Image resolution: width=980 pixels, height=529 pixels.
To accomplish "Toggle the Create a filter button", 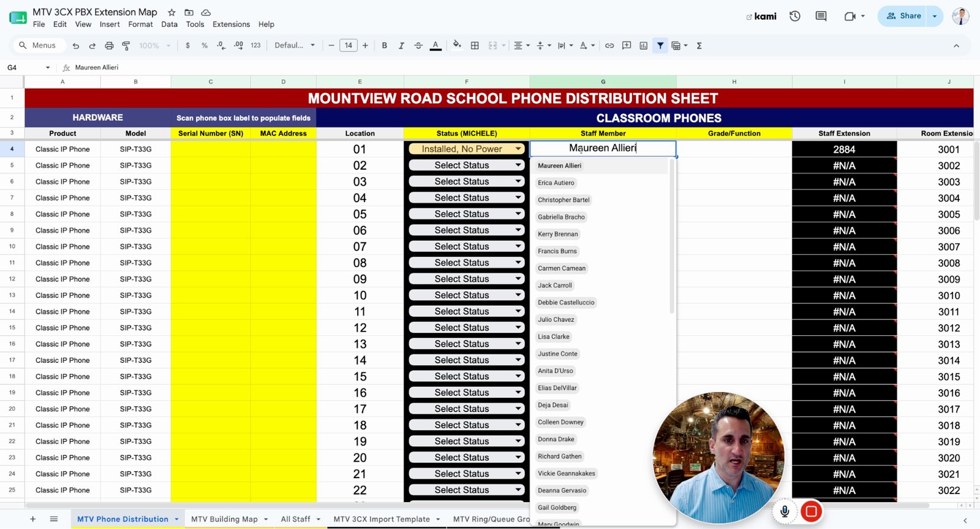I will [660, 45].
